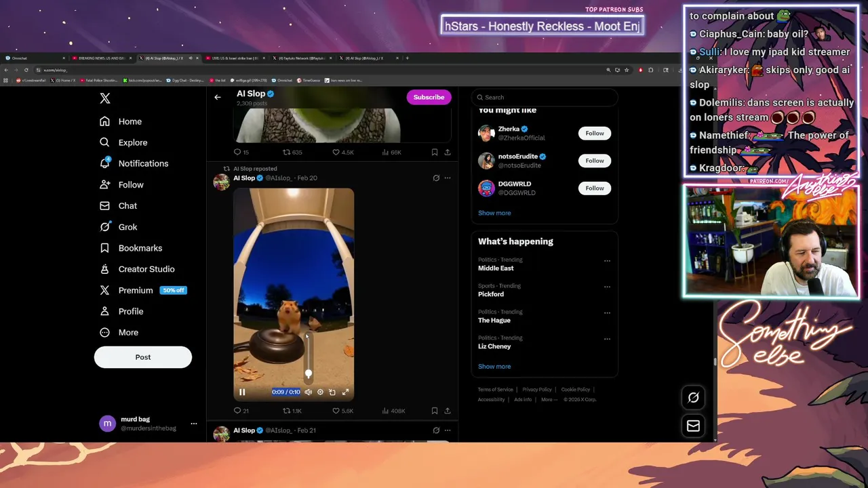Viewport: 868px width, 488px height.
Task: View analytics of post with 408K views
Action: point(393,411)
